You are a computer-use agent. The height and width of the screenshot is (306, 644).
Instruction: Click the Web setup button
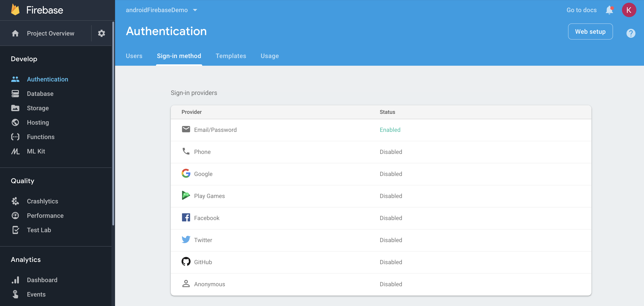click(590, 31)
